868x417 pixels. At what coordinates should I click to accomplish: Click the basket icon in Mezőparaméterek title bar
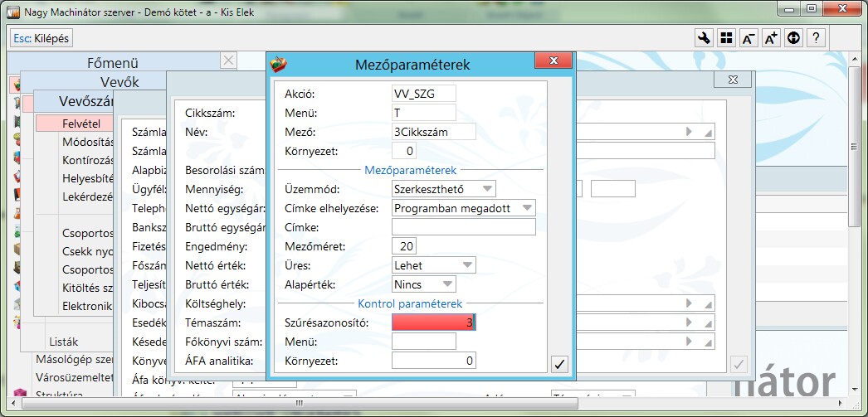coord(279,64)
